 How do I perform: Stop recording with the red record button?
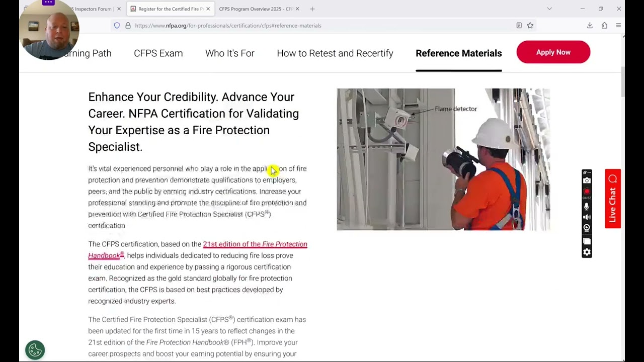587,192
